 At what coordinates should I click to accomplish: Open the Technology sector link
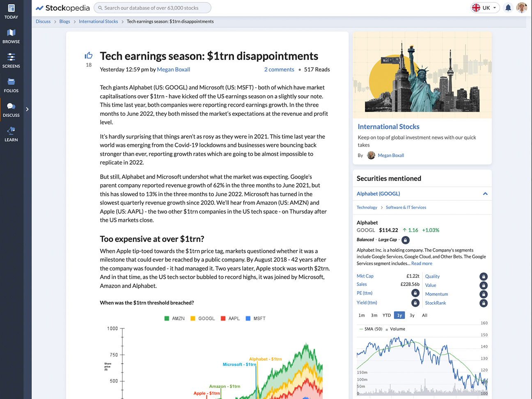coord(367,207)
